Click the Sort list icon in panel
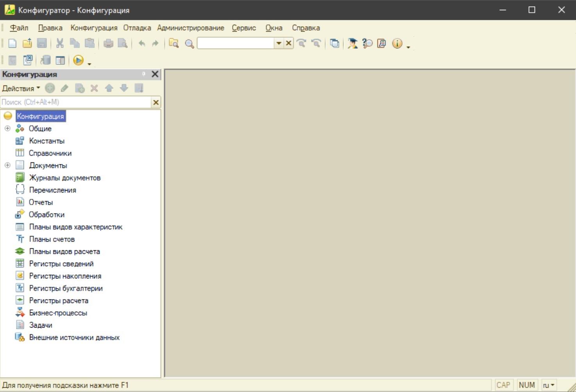The width and height of the screenshot is (576, 392). [x=139, y=88]
